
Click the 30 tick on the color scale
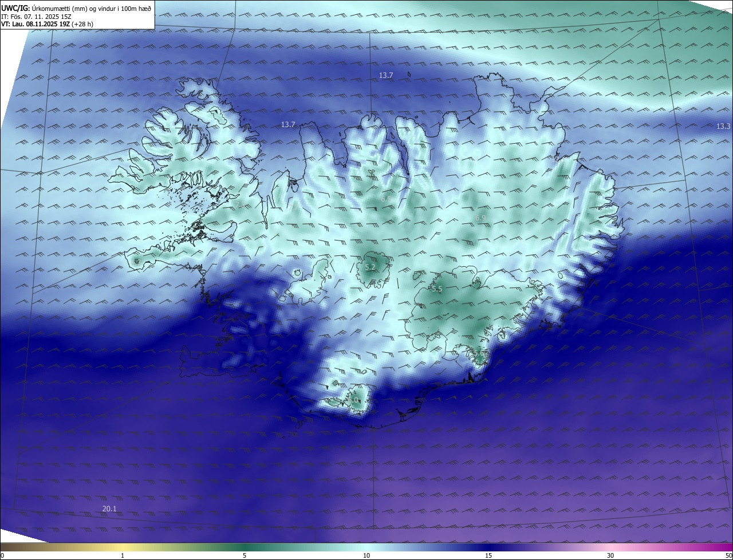(x=610, y=555)
